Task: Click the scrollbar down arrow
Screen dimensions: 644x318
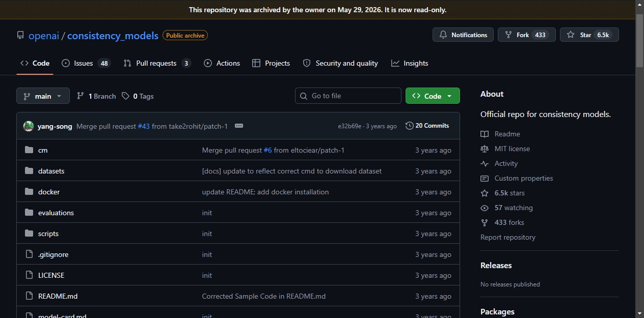Action: tap(640, 313)
